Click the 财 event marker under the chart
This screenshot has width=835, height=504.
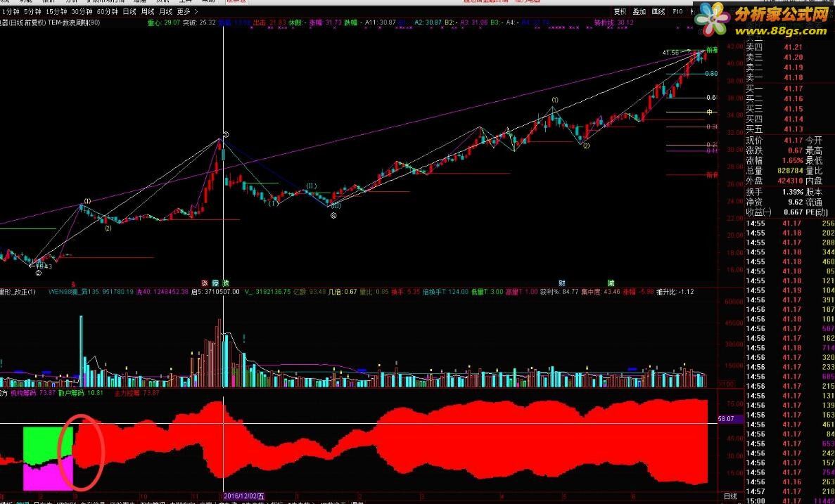561,283
